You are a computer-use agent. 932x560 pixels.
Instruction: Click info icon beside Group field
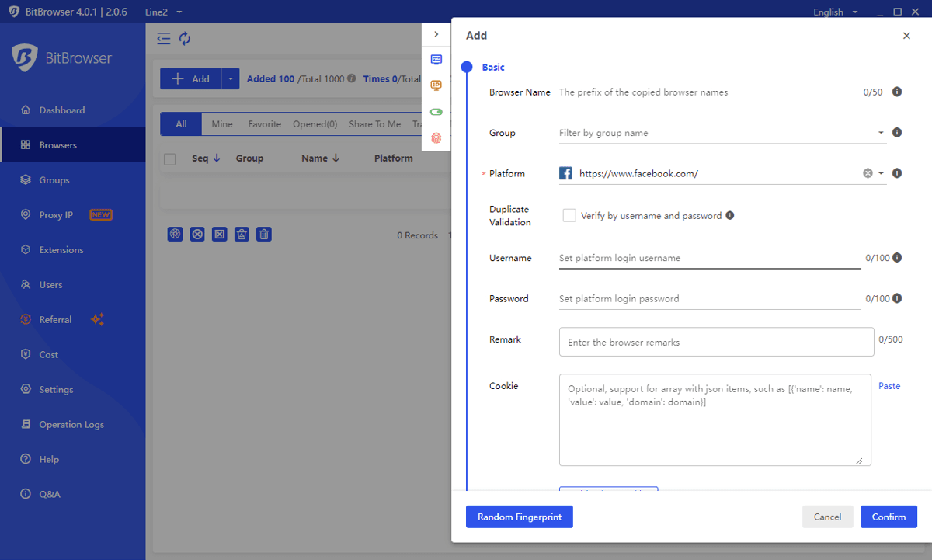coord(897,133)
